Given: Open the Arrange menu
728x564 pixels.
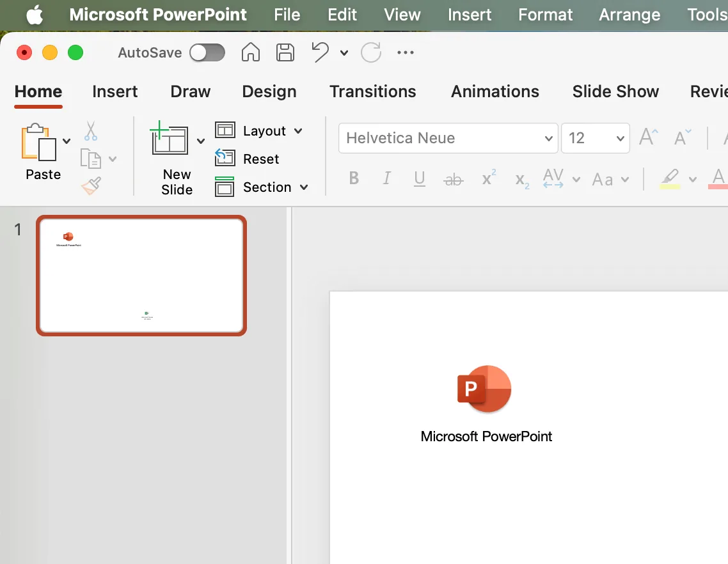Looking at the screenshot, I should 629,15.
